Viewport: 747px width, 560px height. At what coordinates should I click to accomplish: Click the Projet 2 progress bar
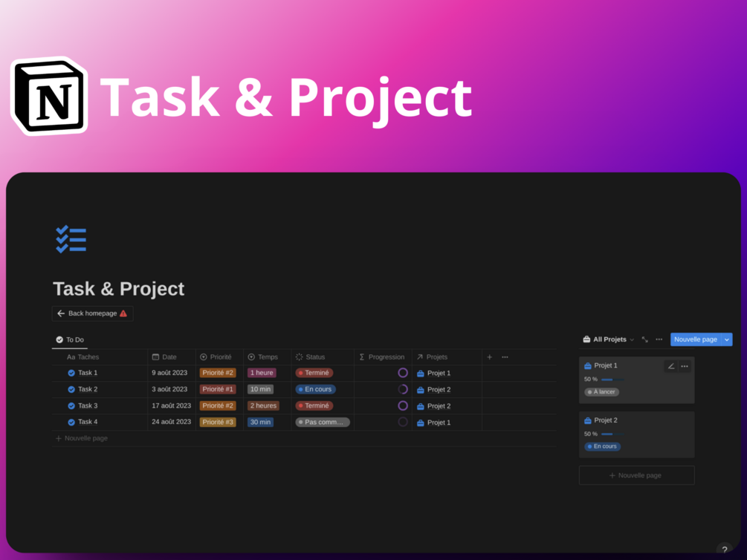point(612,434)
